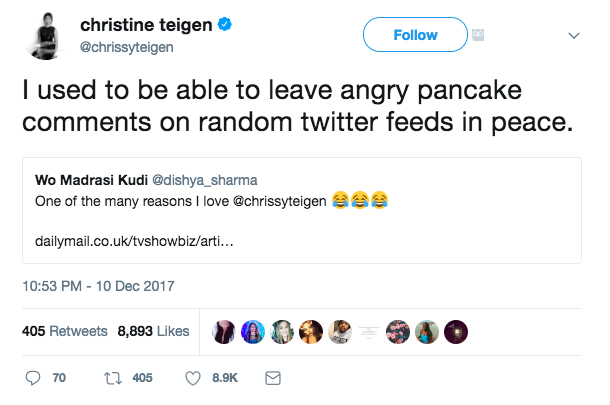
Task: Follow christine teigen
Action: tap(415, 34)
